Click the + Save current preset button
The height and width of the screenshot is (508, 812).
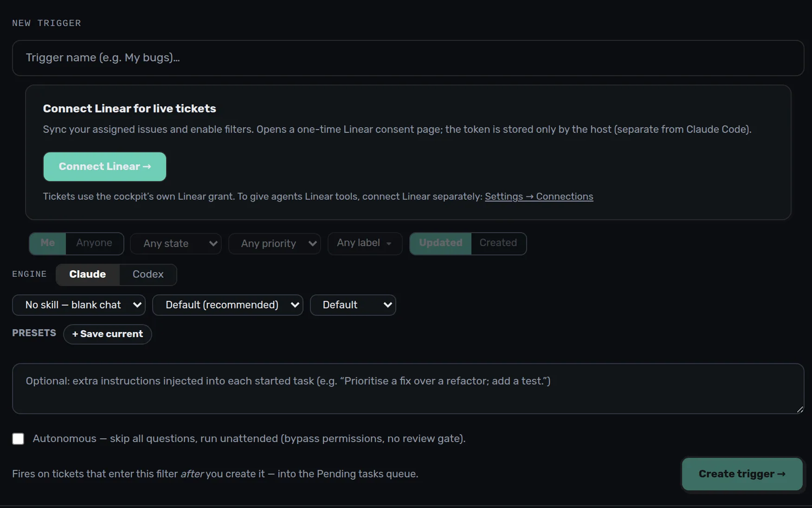[108, 334]
